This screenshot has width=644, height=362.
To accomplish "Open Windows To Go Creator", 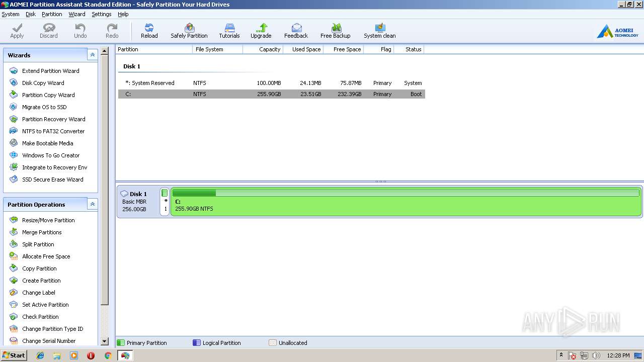I will pos(51,155).
